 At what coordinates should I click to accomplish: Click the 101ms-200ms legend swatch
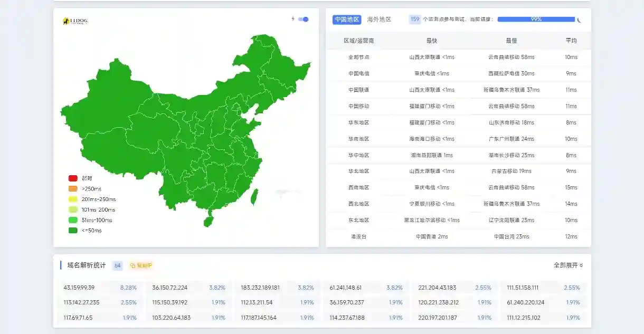click(x=73, y=209)
